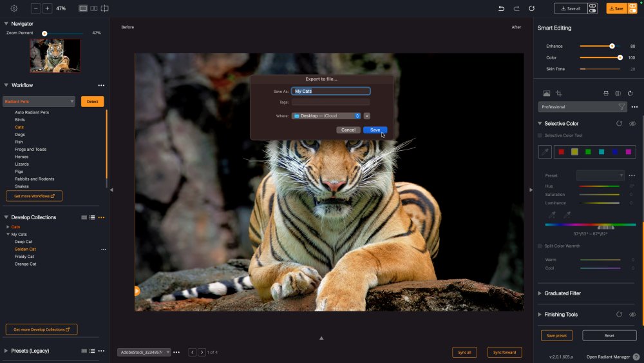The image size is (644, 363).
Task: Open the settings gear in top toolbar
Action: (14, 8)
